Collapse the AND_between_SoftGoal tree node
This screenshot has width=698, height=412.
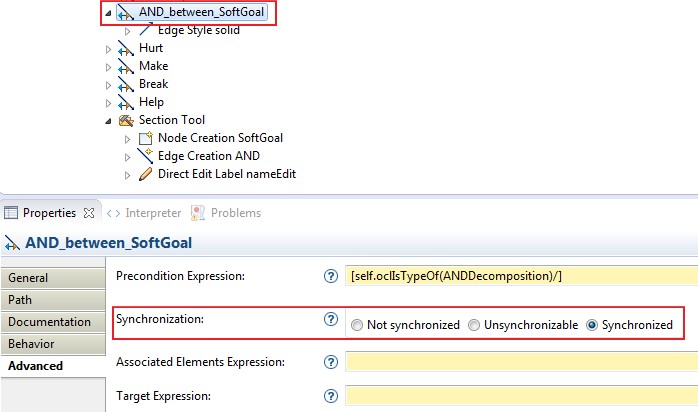click(109, 14)
